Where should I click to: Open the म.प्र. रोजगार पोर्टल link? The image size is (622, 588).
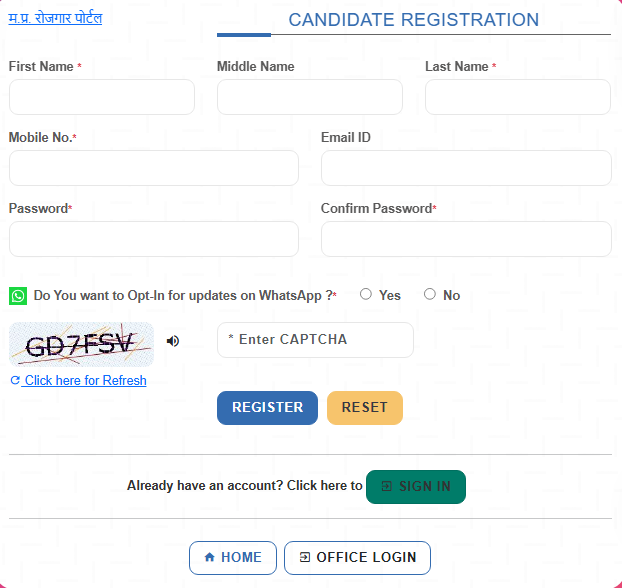55,18
